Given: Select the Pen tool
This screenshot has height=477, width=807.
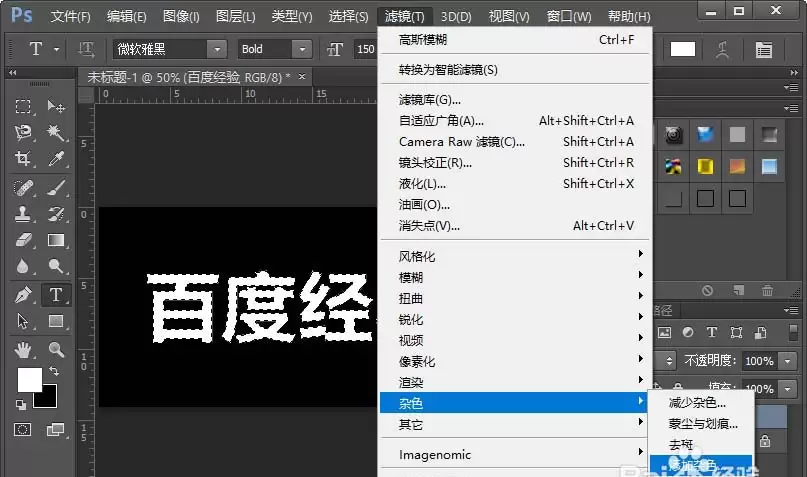Looking at the screenshot, I should [23, 295].
